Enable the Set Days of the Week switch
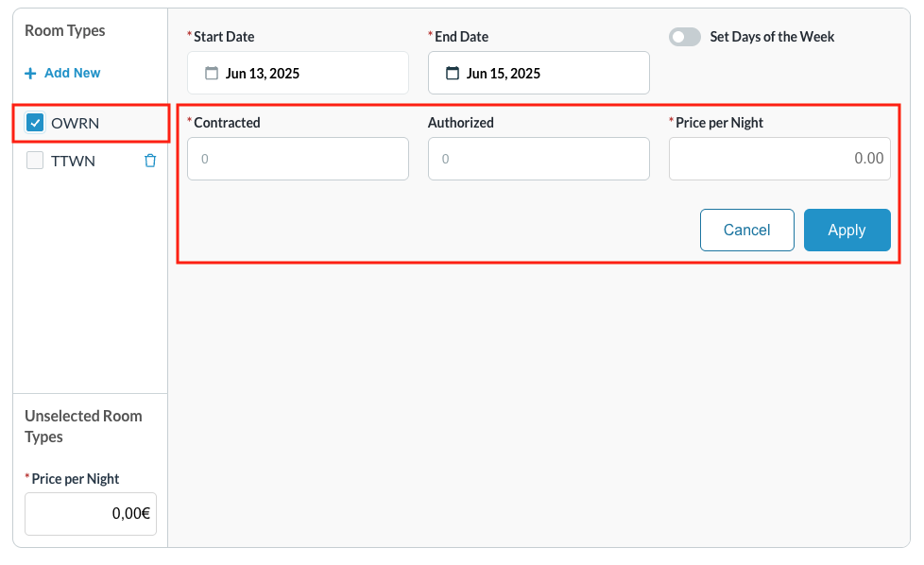The image size is (924, 565). (684, 37)
